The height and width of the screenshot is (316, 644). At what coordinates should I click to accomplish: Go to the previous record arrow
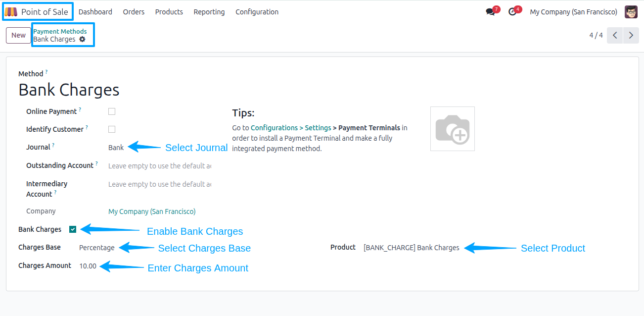615,35
